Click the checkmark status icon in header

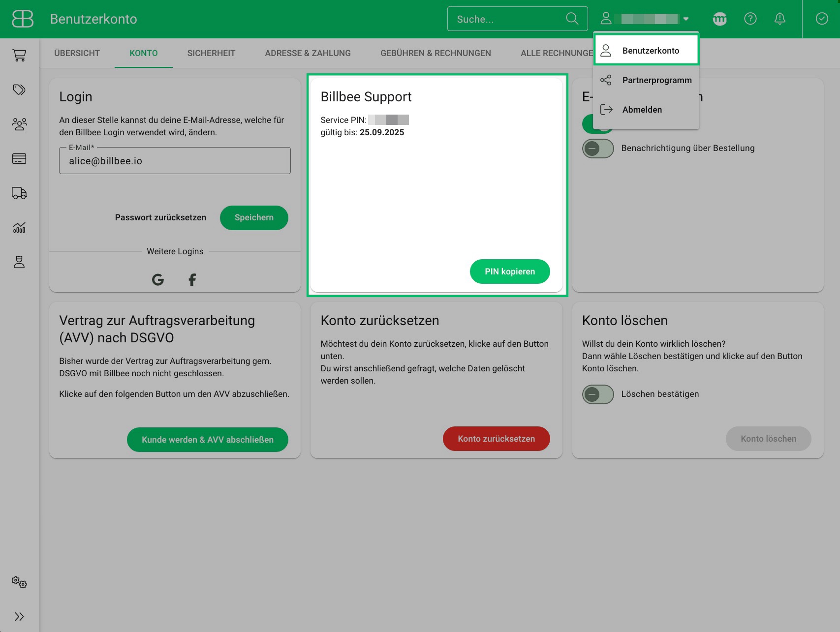click(822, 19)
